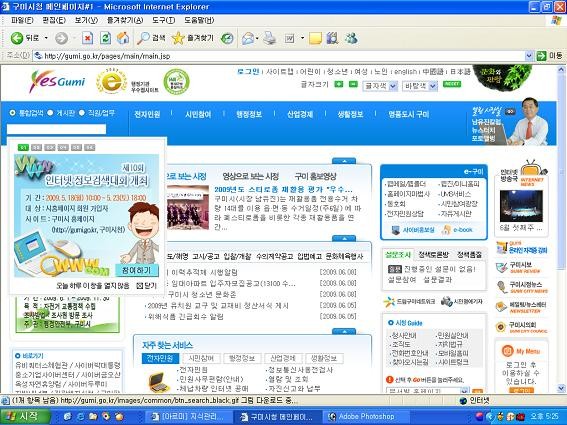This screenshot has height=425, width=567.
Task: Open the e-book icon link
Action: (447, 229)
